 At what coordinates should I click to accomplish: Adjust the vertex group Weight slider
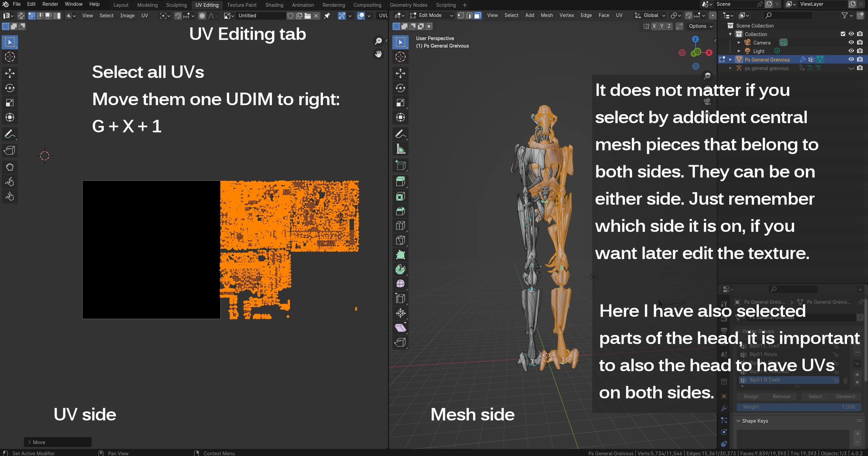tap(798, 407)
